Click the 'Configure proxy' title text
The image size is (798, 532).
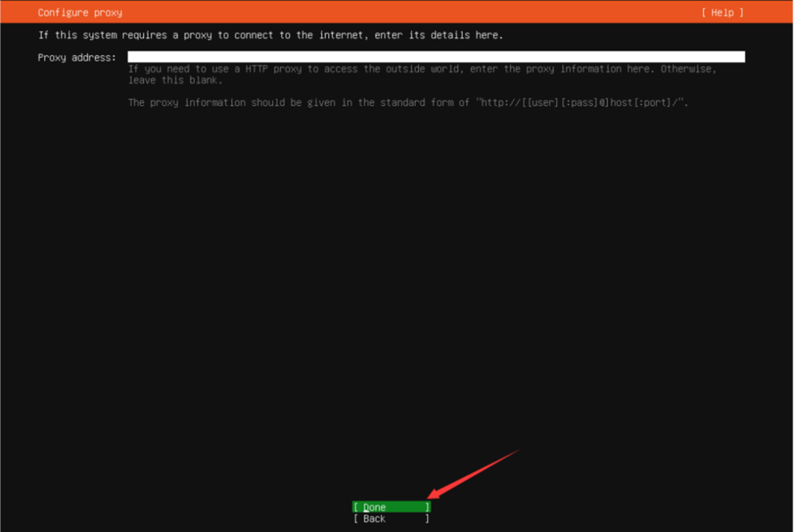[x=80, y=12]
